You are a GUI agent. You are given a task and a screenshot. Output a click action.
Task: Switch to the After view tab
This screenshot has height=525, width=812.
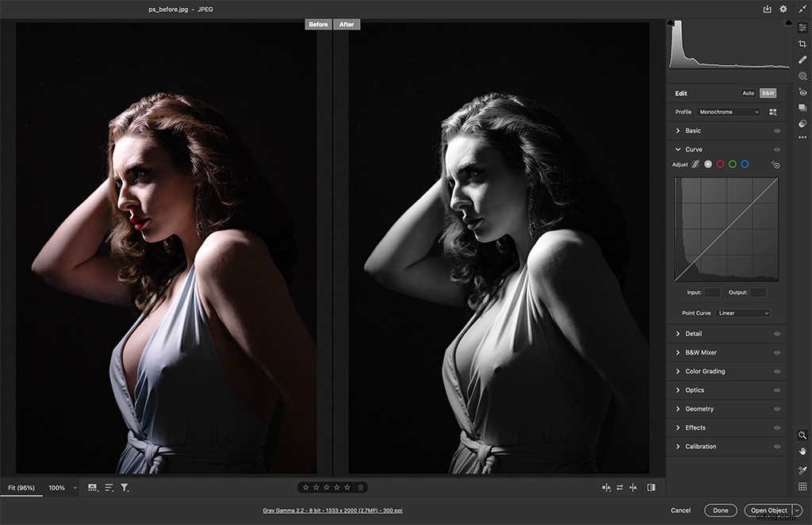tap(347, 24)
